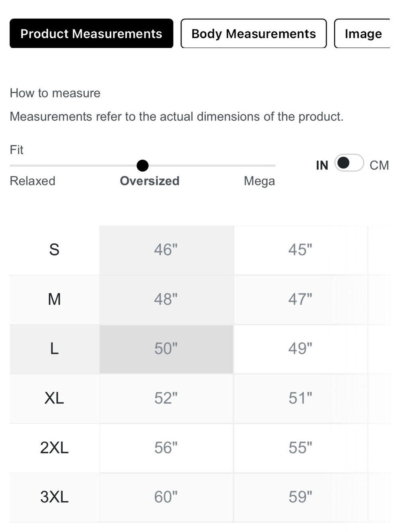Open the Image tab
Screen dimensions: 399x532
(362, 34)
